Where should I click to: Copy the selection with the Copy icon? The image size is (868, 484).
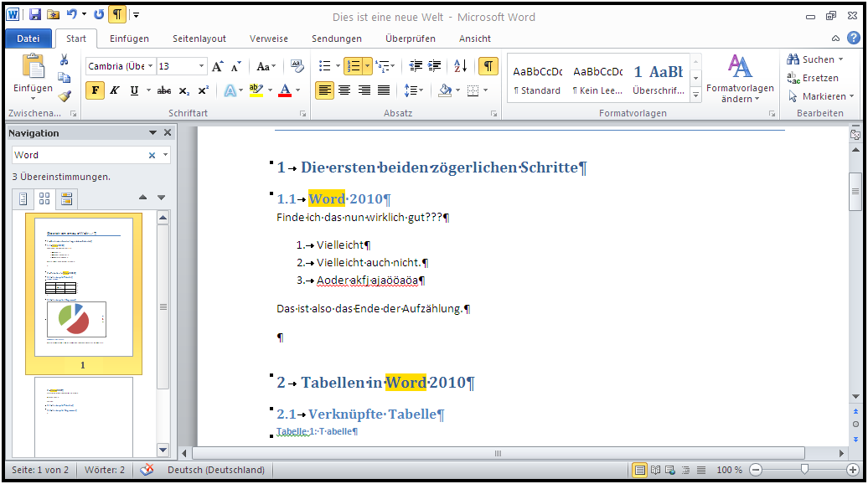point(65,77)
